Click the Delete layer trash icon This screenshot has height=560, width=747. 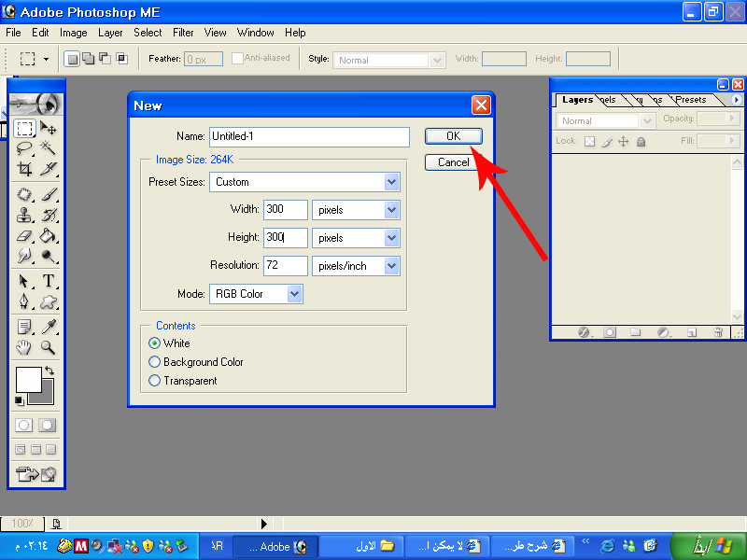(x=718, y=332)
